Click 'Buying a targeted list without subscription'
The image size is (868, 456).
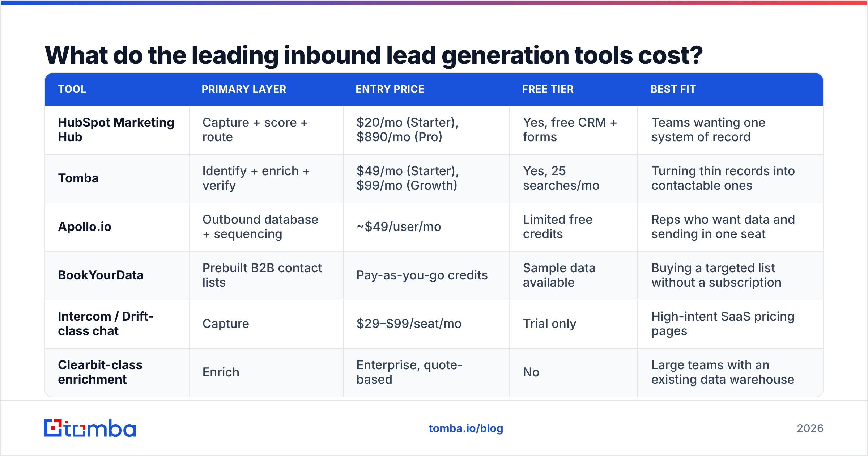tap(731, 275)
